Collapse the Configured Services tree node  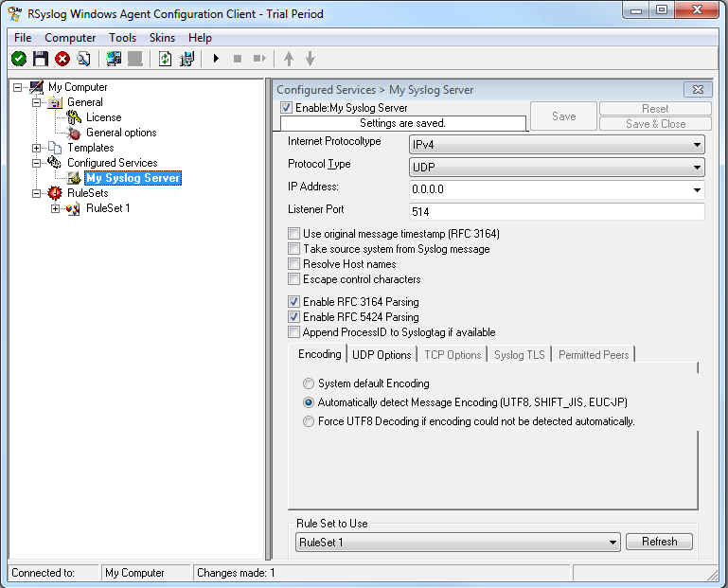click(x=36, y=163)
